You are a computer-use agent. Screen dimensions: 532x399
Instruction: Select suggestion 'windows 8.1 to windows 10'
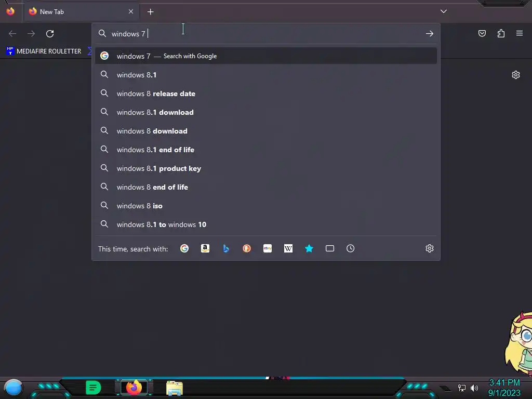point(266,224)
